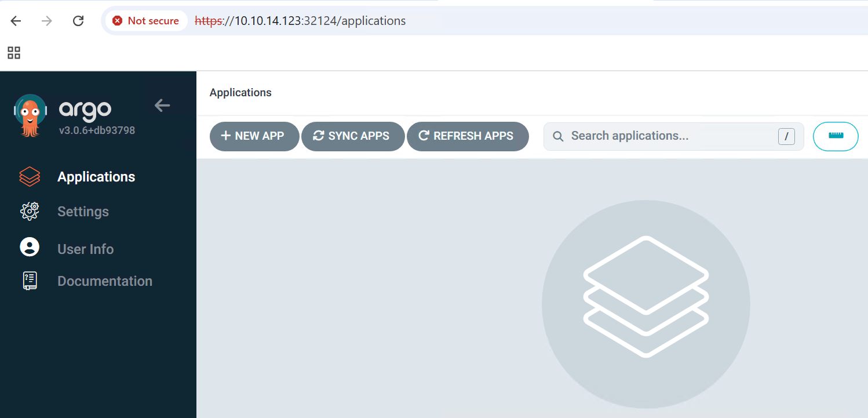Collapse the sidebar with the left arrow
868x418 pixels.
pos(162,106)
